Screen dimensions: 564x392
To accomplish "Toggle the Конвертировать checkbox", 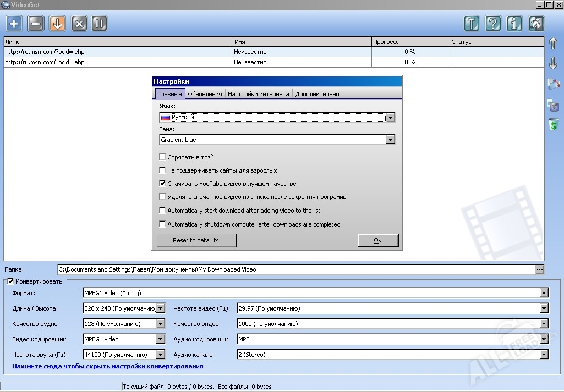I will pos(10,281).
